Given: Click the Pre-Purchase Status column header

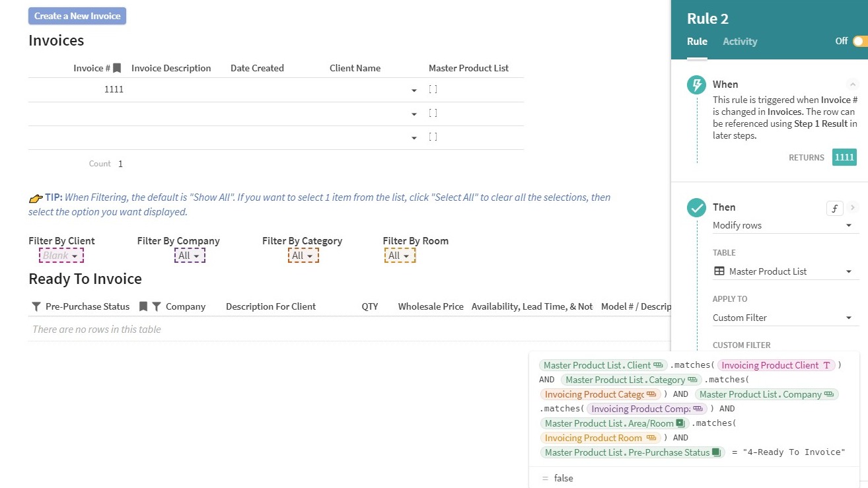Looking at the screenshot, I should 87,306.
